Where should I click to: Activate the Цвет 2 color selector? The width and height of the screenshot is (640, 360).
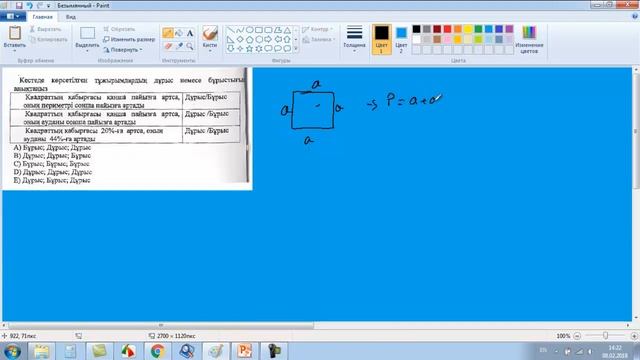(x=401, y=39)
